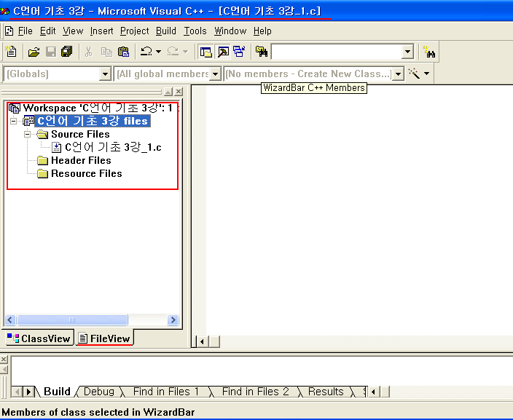Click the Workspace root icon in tree
The width and height of the screenshot is (513, 420).
point(15,108)
